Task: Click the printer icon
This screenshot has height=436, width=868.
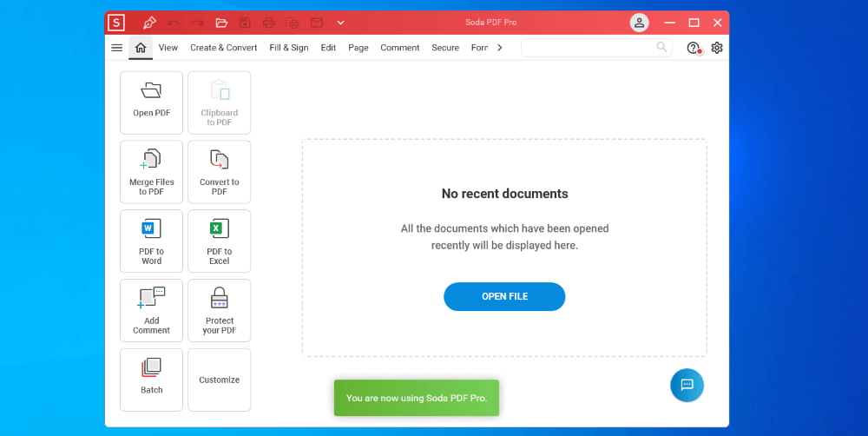Action: click(x=269, y=23)
